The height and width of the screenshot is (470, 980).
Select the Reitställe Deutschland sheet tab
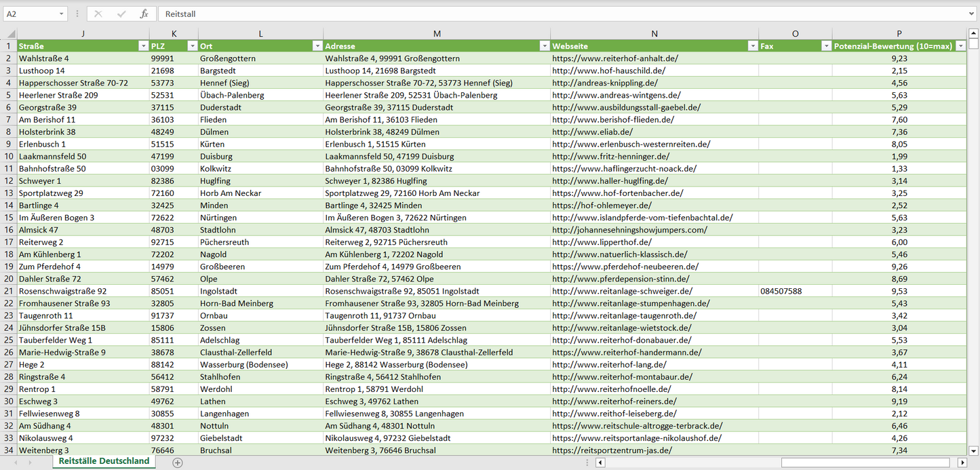coord(104,461)
